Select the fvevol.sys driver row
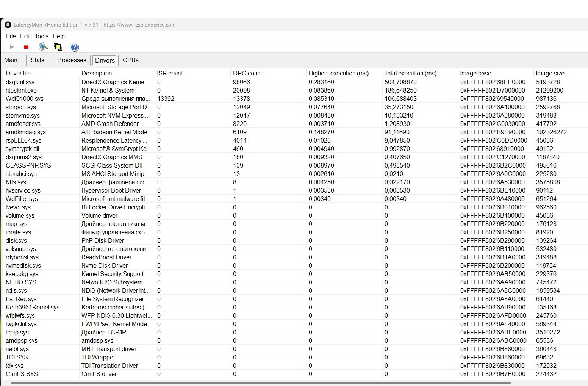588x386 pixels. (296, 207)
